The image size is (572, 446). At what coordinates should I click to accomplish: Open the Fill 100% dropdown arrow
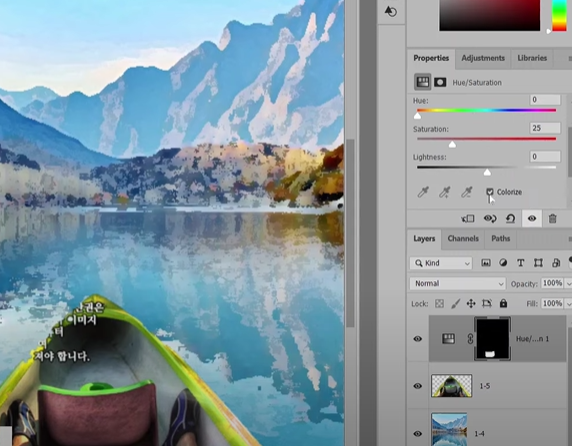click(x=568, y=303)
